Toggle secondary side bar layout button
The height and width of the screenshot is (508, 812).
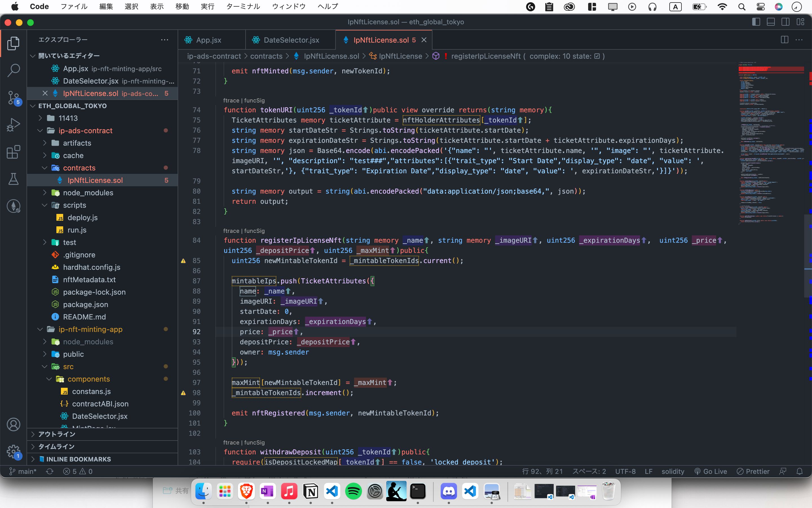785,22
